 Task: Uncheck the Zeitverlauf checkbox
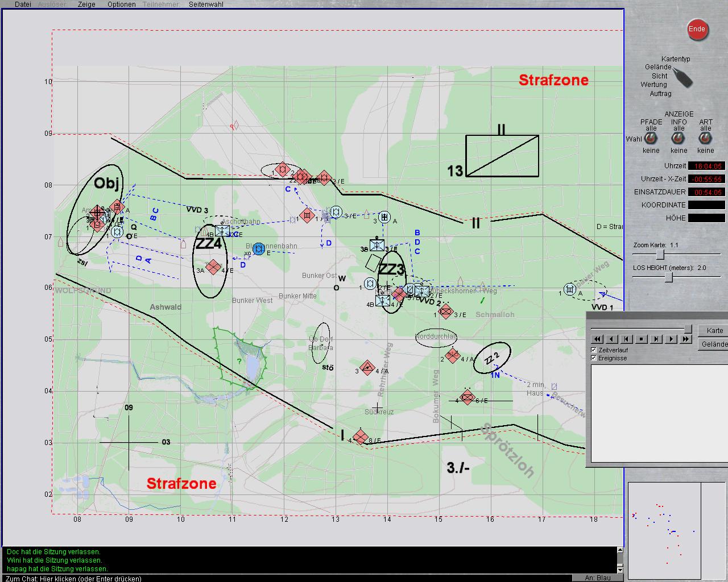click(594, 350)
